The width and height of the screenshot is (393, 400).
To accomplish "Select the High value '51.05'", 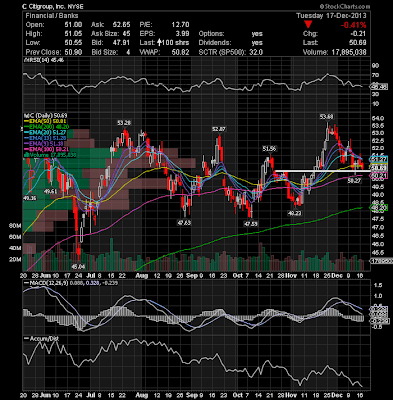I will (x=74, y=34).
